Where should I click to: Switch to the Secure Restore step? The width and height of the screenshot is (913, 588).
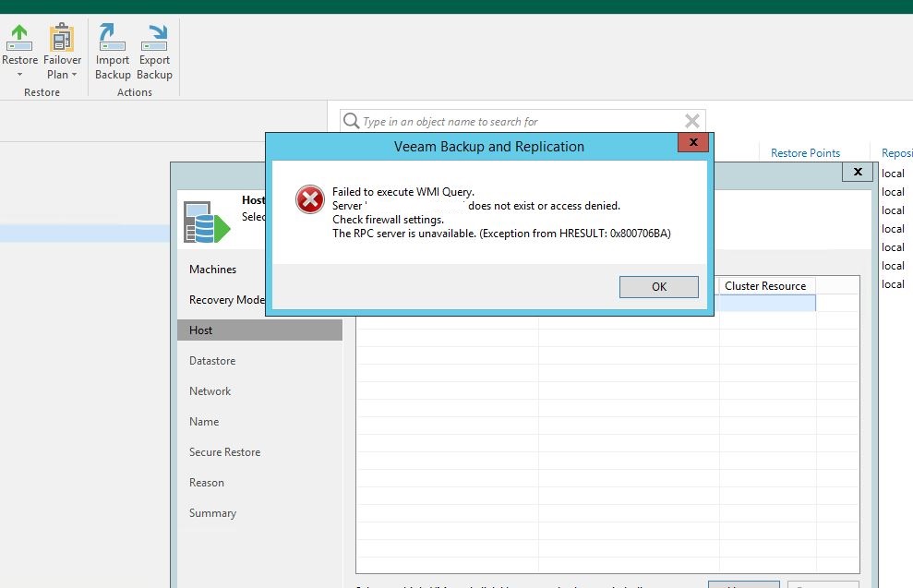click(224, 452)
